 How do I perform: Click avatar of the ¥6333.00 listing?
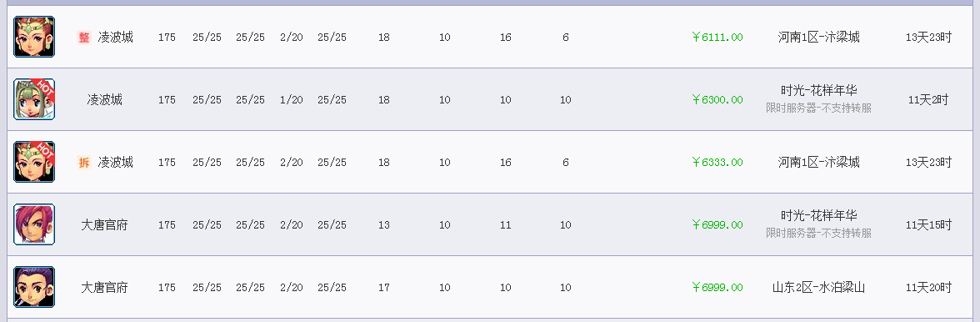(34, 162)
